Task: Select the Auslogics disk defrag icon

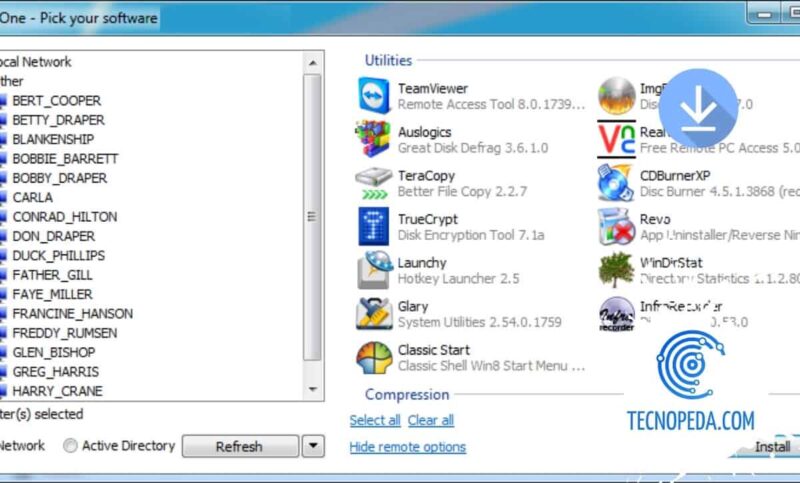Action: coord(373,139)
